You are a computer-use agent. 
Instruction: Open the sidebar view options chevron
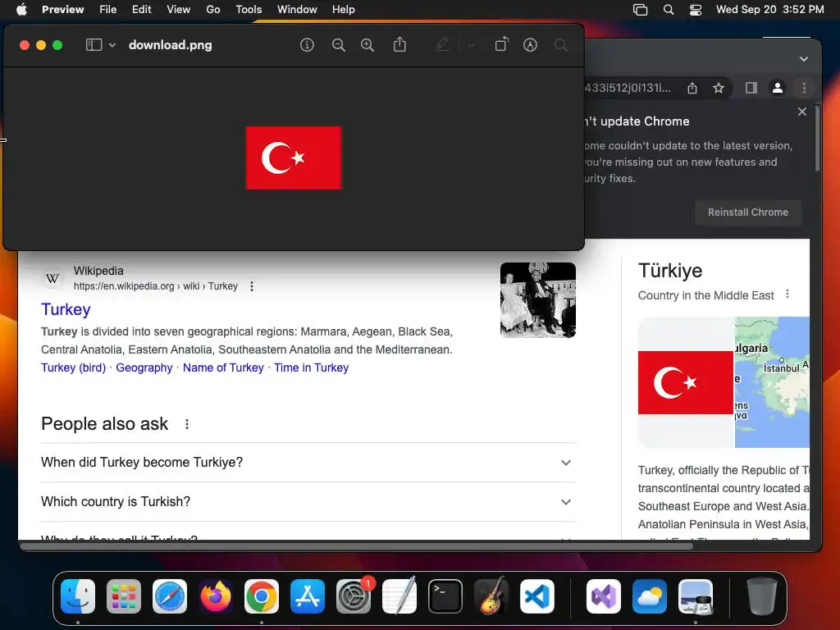[x=112, y=45]
